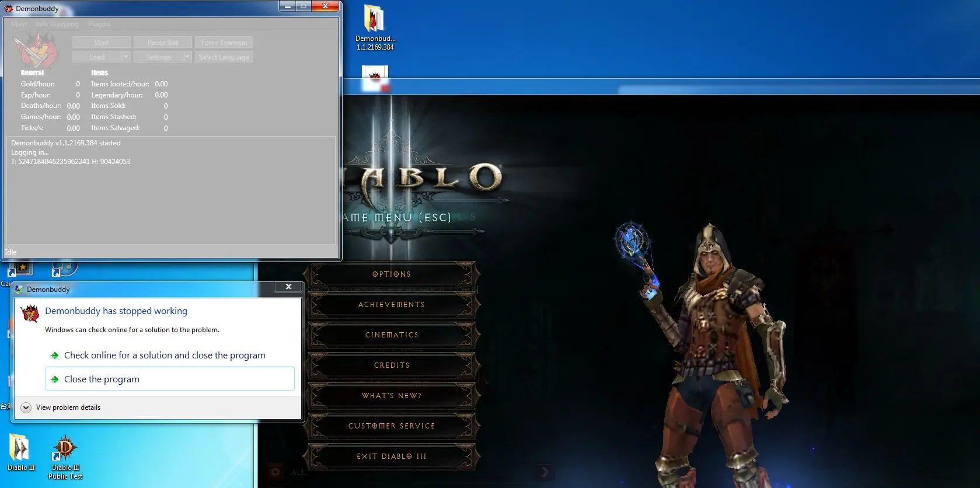This screenshot has height=488, width=980.
Task: Open the Demonbuddy 1.1.2169.384 desktop folder
Action: coord(375,27)
